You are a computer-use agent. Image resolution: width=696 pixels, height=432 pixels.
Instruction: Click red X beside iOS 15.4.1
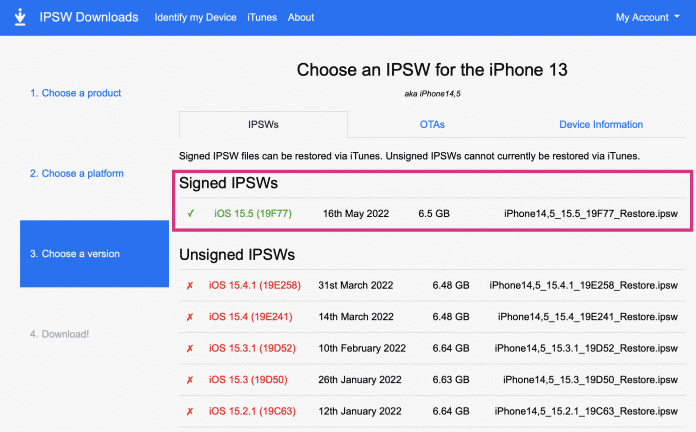(190, 285)
